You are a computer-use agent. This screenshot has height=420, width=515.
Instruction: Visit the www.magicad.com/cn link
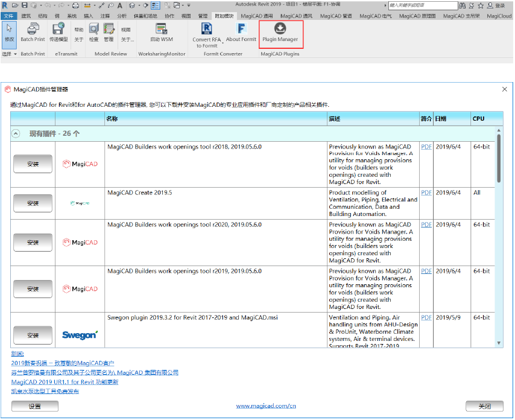pos(266,406)
